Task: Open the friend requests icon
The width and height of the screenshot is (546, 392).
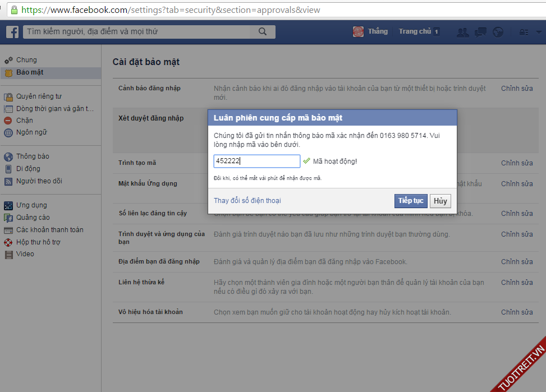Action: pos(462,32)
